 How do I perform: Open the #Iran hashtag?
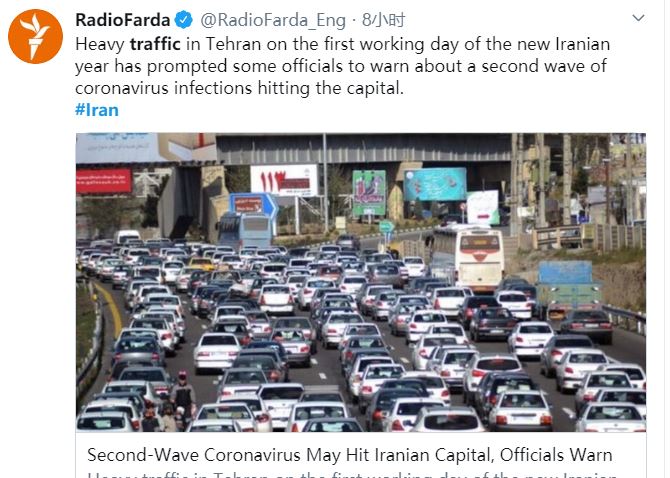tap(97, 110)
